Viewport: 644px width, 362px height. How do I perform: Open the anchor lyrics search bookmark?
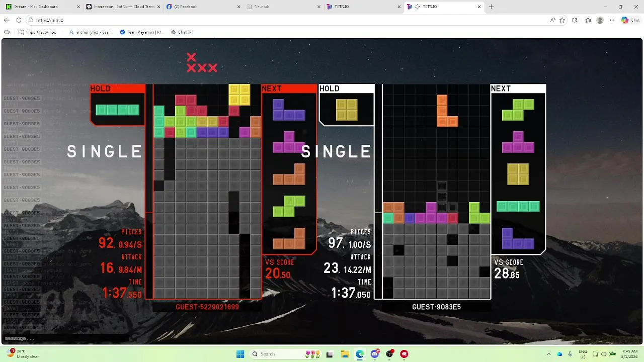point(91,32)
